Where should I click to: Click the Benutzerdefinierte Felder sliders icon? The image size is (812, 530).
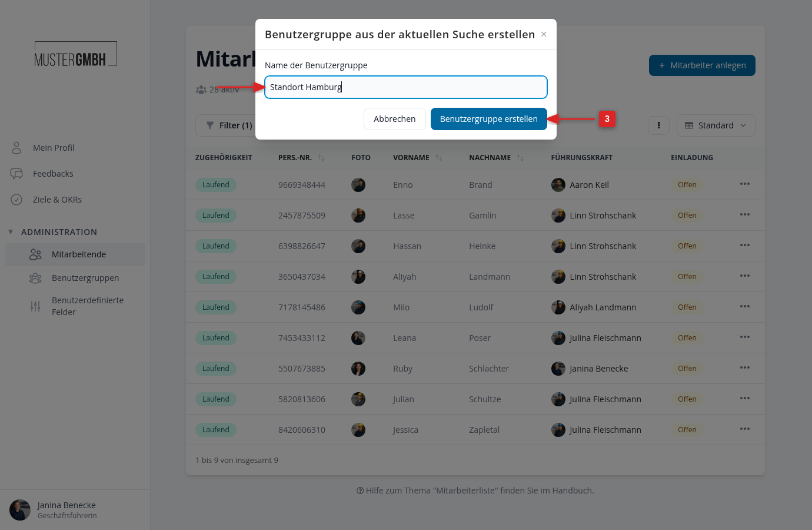coord(35,306)
